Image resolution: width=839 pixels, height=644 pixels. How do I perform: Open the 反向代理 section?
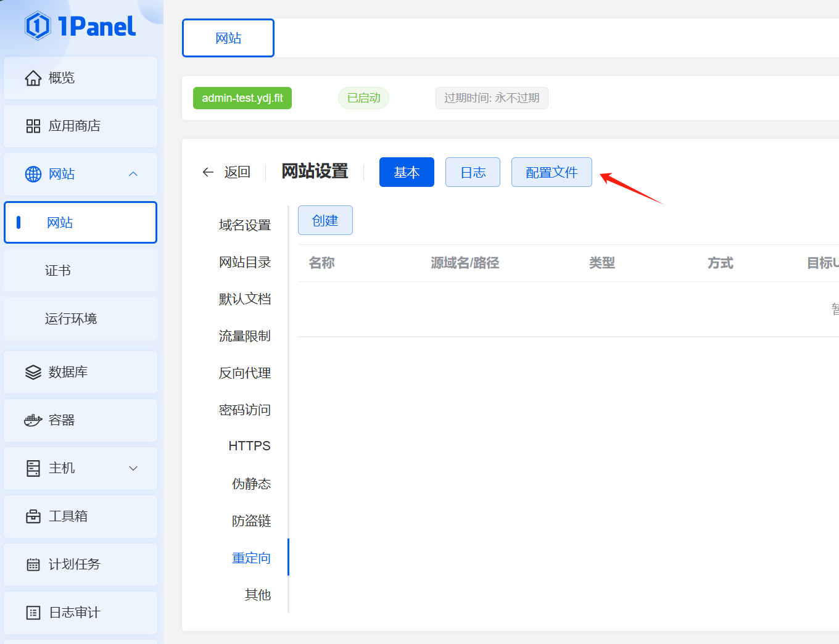pyautogui.click(x=245, y=373)
